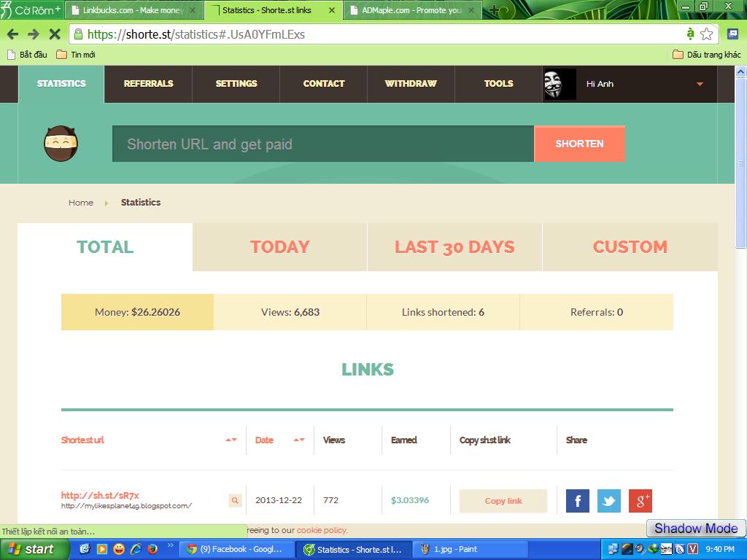Open the media player quick launch icon

pyautogui.click(x=102, y=549)
